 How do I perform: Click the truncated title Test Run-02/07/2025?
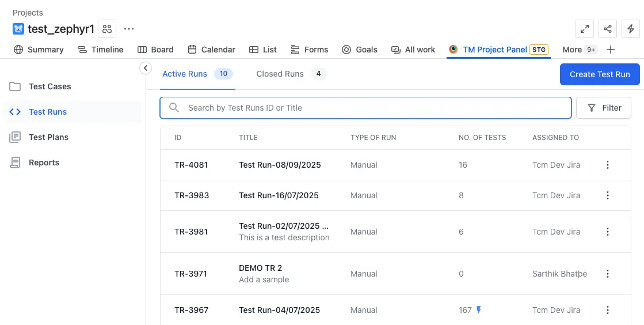point(284,226)
